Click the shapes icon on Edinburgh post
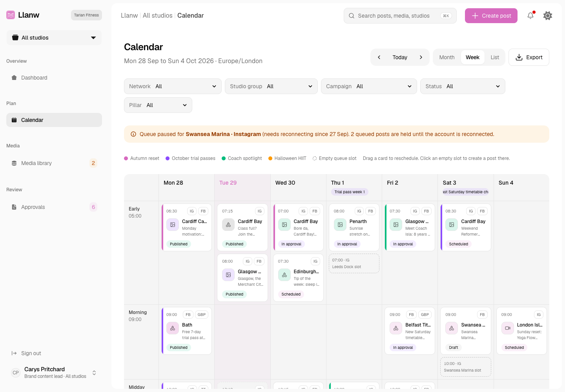This screenshot has height=392, width=565. 284,275
